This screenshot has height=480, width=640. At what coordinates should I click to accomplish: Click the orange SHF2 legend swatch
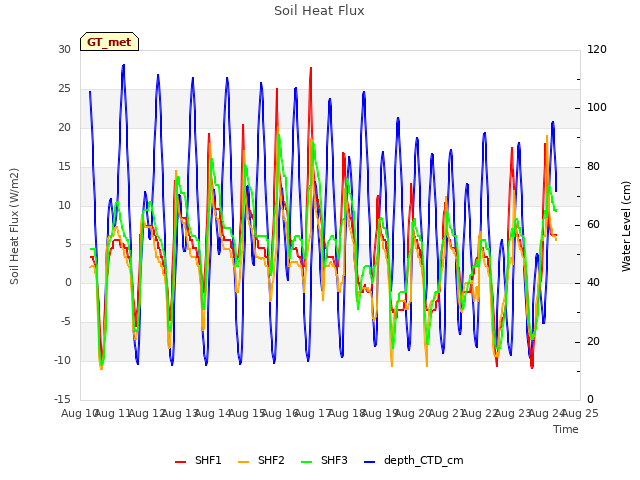(x=243, y=462)
